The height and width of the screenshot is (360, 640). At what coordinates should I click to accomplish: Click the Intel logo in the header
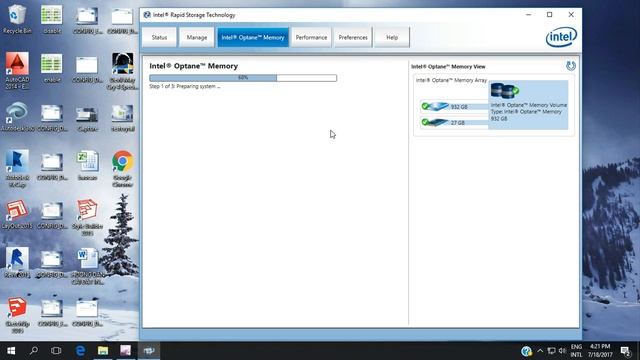click(561, 37)
